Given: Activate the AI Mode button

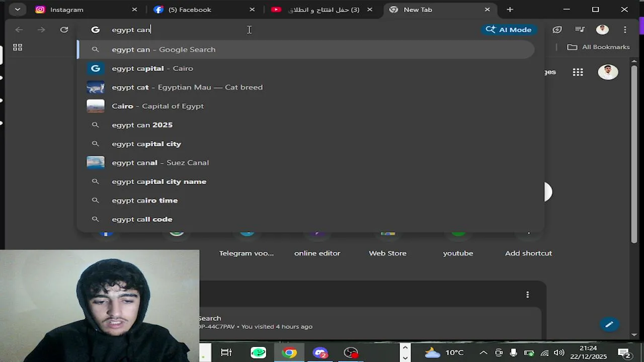Looking at the screenshot, I should tap(509, 30).
